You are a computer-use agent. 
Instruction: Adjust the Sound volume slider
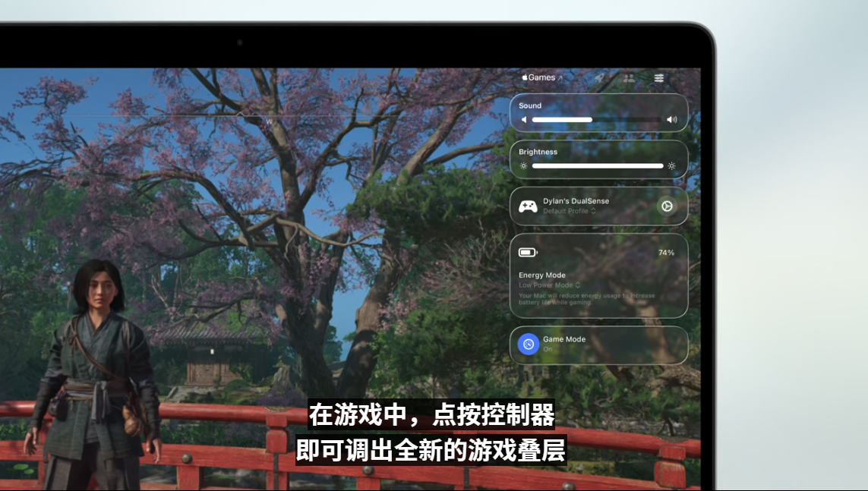[596, 119]
